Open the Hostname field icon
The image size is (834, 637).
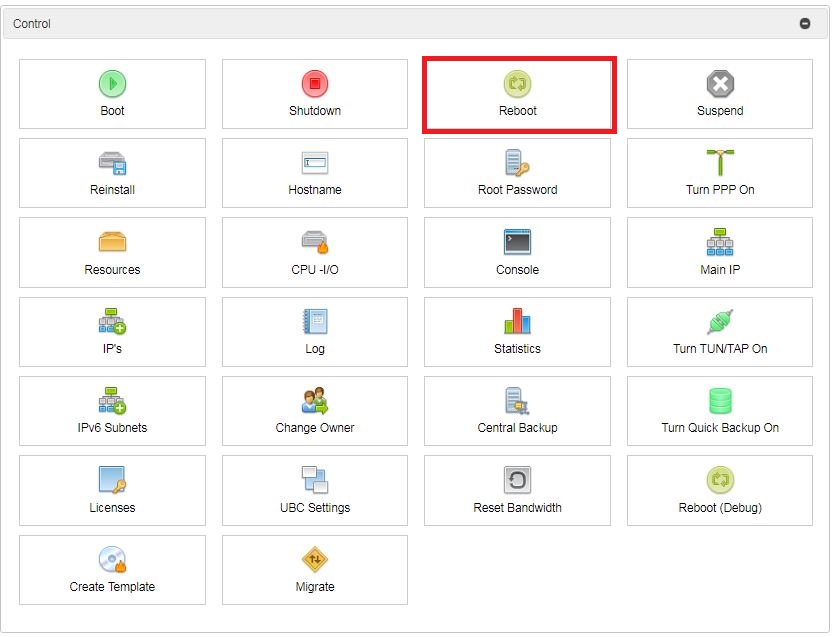[x=315, y=163]
